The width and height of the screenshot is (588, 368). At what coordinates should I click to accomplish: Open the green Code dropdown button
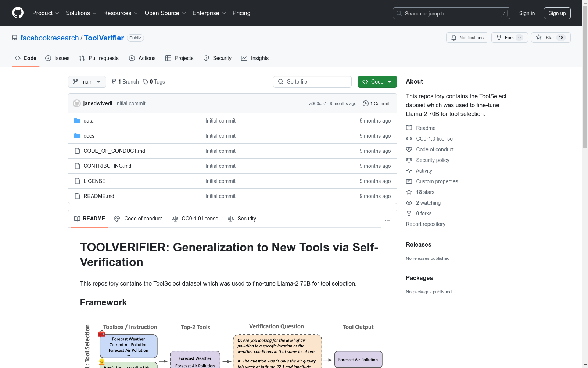[377, 82]
